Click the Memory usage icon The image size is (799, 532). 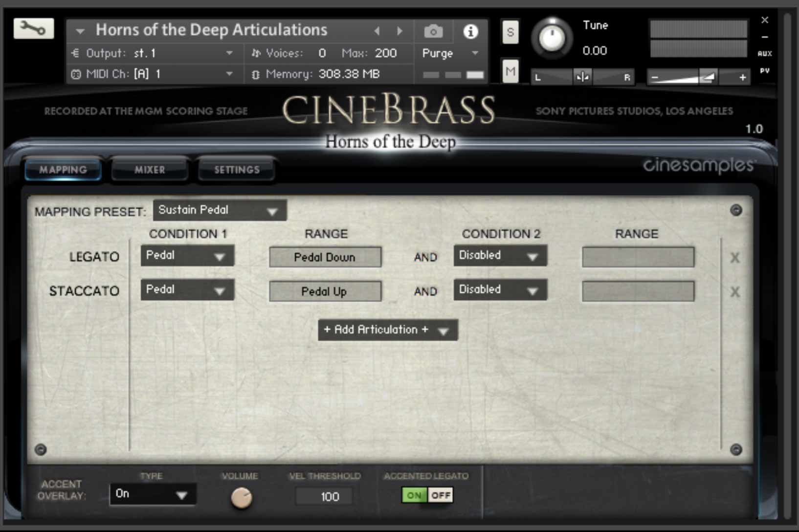[255, 74]
